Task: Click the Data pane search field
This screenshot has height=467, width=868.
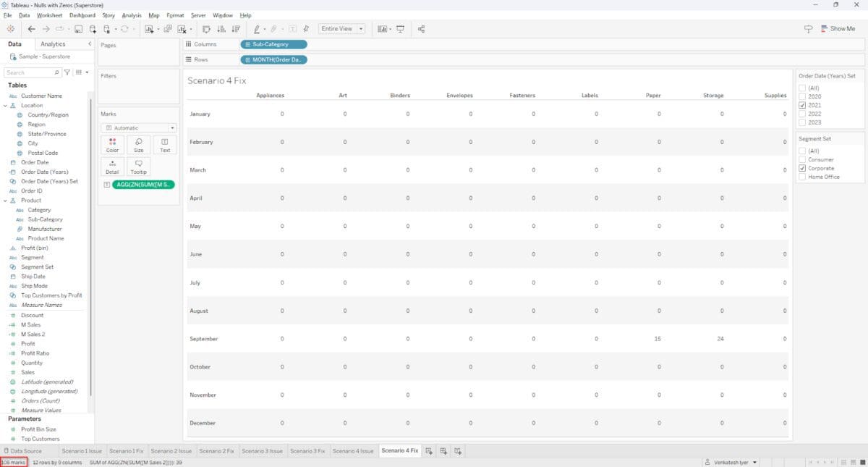Action: (33, 72)
